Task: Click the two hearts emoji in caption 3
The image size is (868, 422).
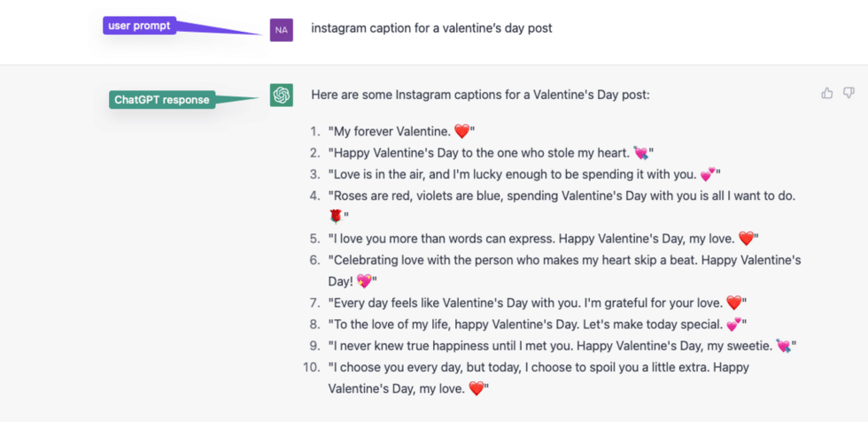Action: click(x=708, y=174)
